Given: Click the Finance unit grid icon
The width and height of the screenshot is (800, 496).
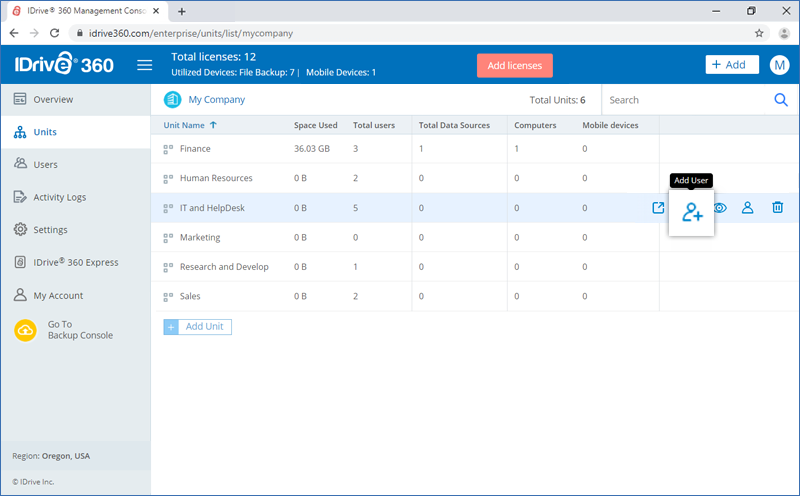Looking at the screenshot, I should click(x=168, y=149).
